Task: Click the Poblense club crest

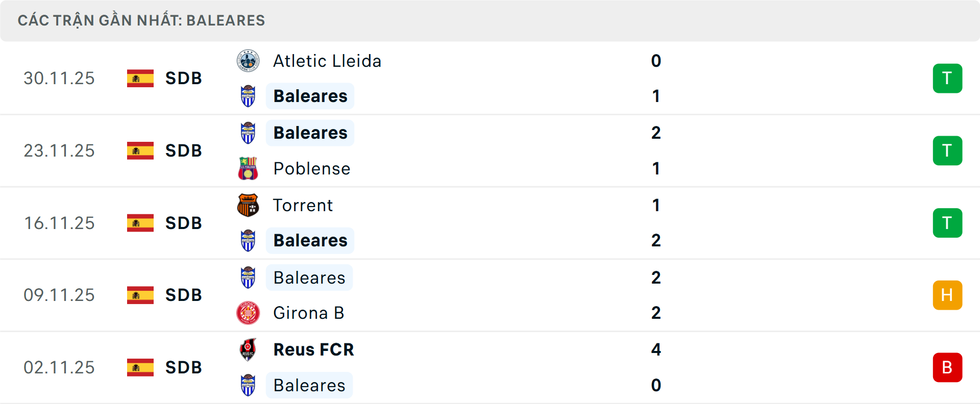Action: pos(248,168)
